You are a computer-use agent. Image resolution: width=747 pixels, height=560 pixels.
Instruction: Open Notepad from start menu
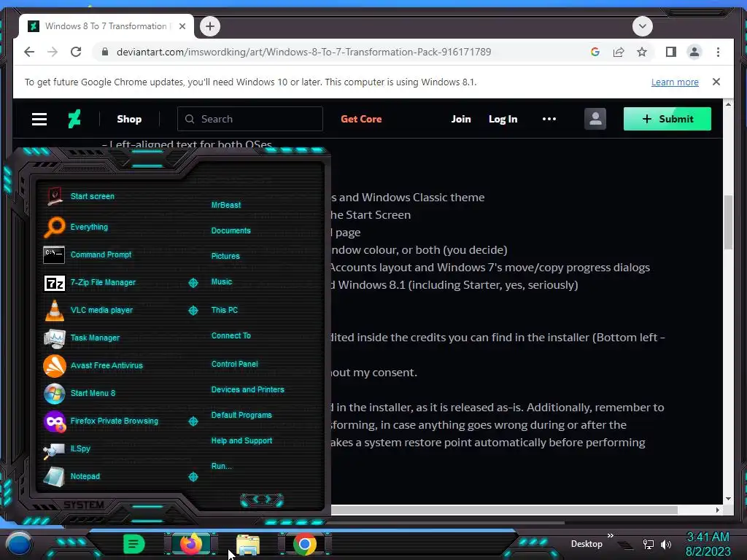click(x=85, y=476)
